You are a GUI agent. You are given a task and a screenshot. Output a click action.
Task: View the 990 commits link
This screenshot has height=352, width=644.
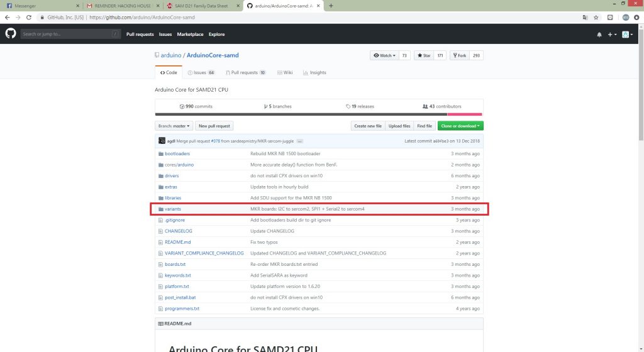(196, 106)
